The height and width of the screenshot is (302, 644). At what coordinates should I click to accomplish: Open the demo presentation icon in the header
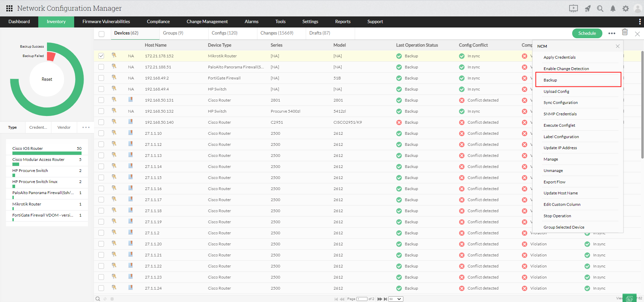point(573,8)
